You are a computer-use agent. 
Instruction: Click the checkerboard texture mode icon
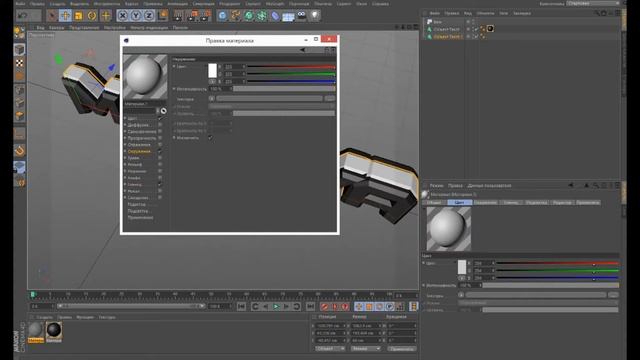20,63
